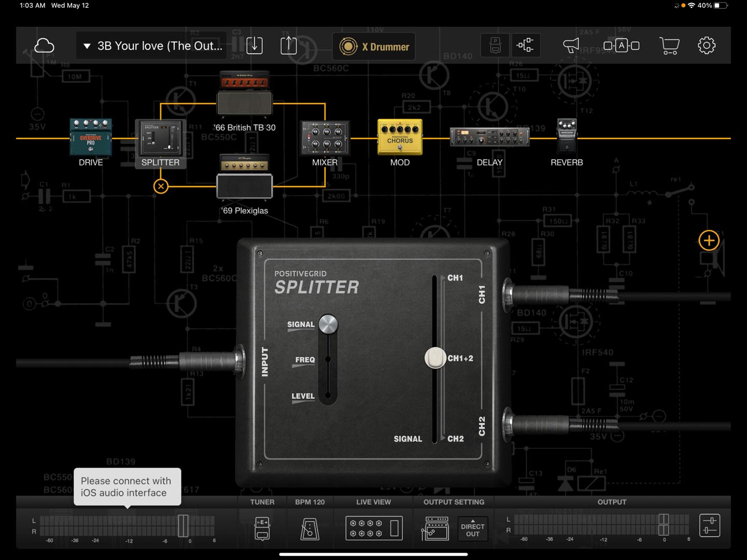Dismiss the iOS audio interface tooltip
The image size is (747, 560).
127,487
